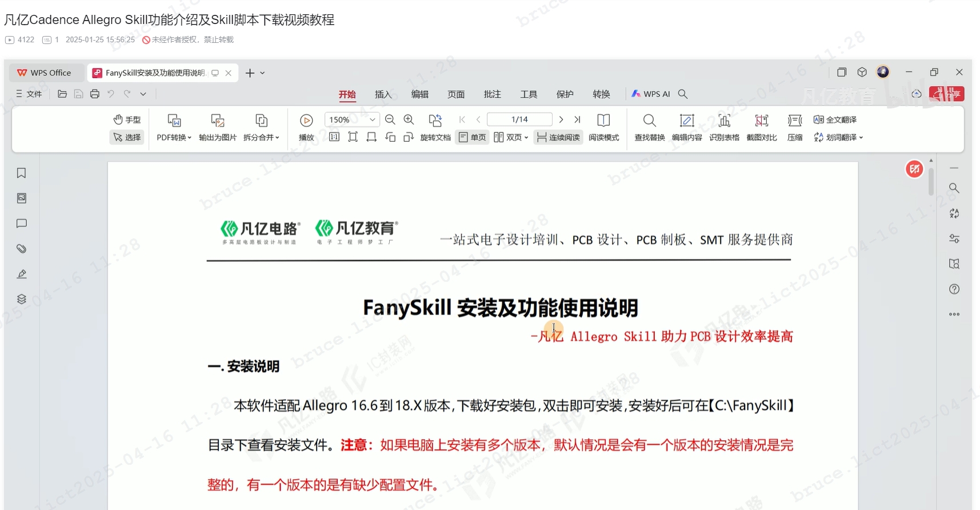Enter 阅读模式 reading mode
Image resolution: width=980 pixels, height=510 pixels.
603,127
